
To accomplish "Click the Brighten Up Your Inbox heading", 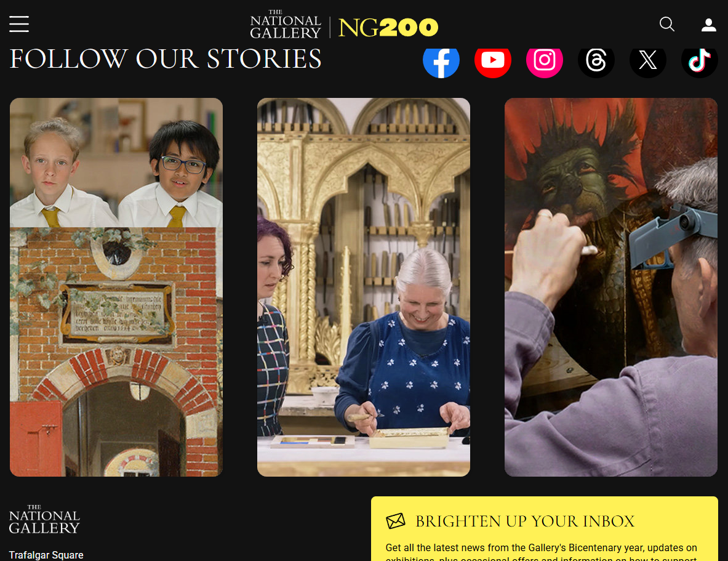I will (525, 522).
